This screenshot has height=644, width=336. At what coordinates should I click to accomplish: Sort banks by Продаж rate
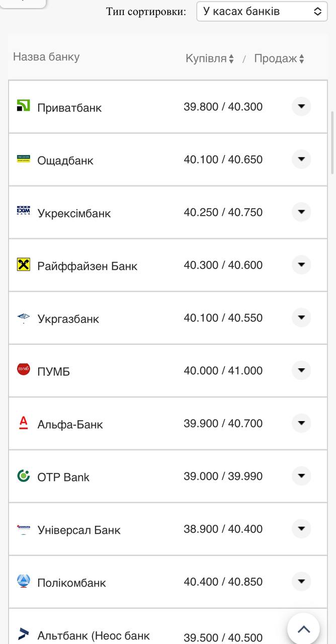point(279,59)
